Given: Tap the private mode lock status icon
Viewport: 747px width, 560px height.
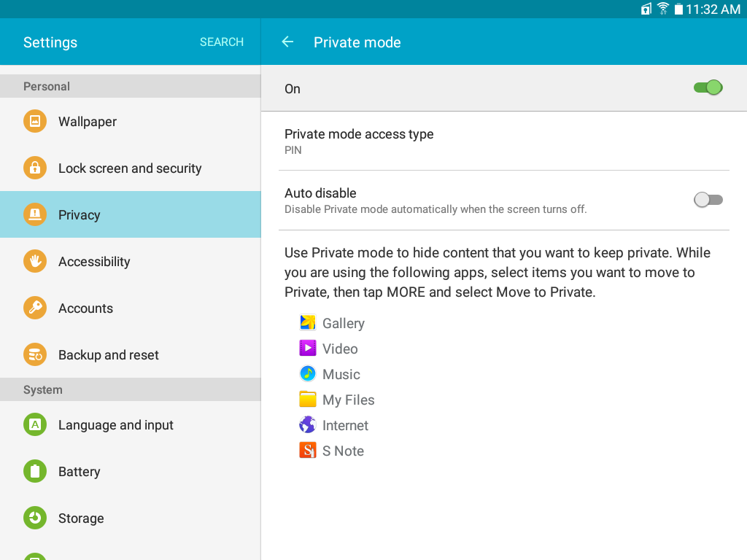Looking at the screenshot, I should (x=646, y=9).
